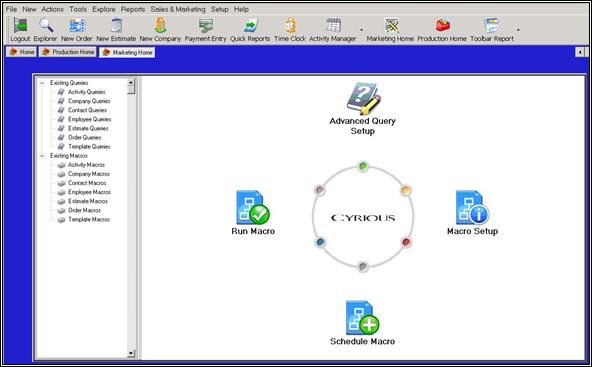Open the Reports menu
This screenshot has height=367, width=592.
[x=133, y=9]
